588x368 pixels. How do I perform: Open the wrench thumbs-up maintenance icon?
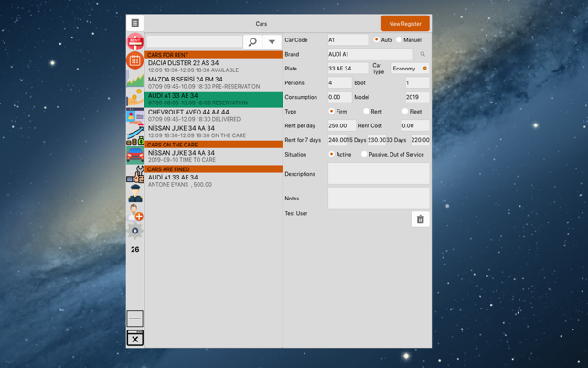point(135,174)
